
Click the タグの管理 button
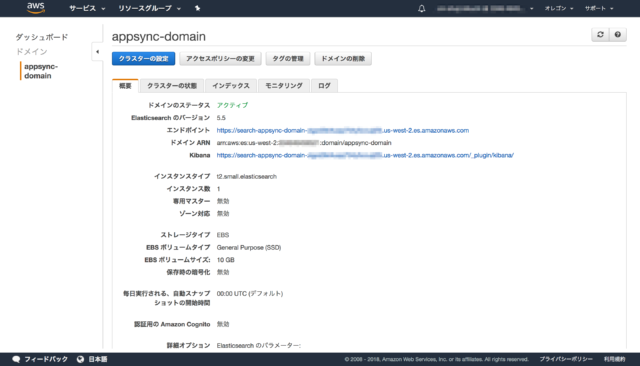point(288,58)
